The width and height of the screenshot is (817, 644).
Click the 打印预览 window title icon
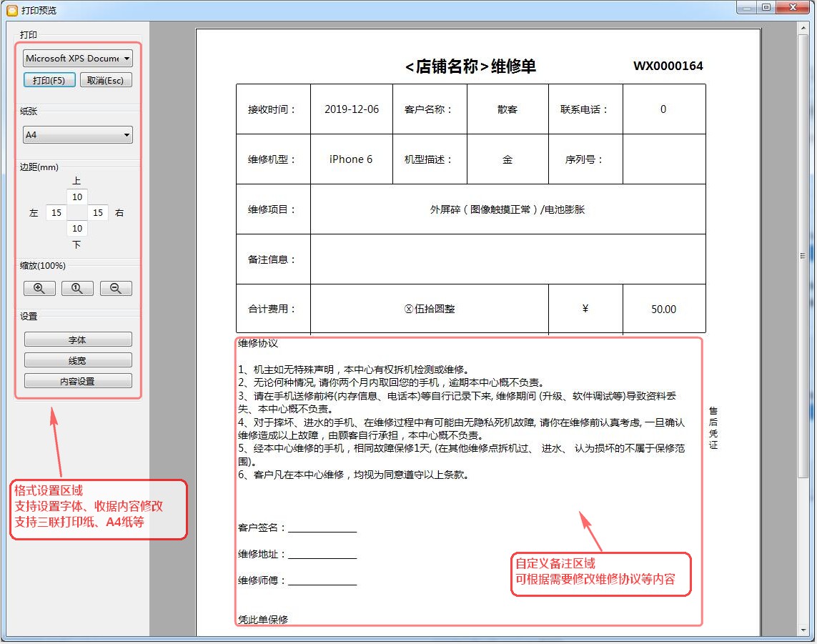(x=11, y=10)
